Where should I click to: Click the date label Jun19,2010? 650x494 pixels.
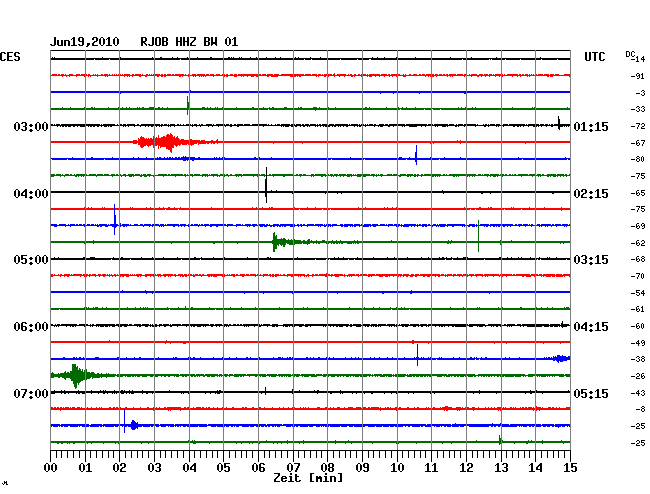(85, 42)
